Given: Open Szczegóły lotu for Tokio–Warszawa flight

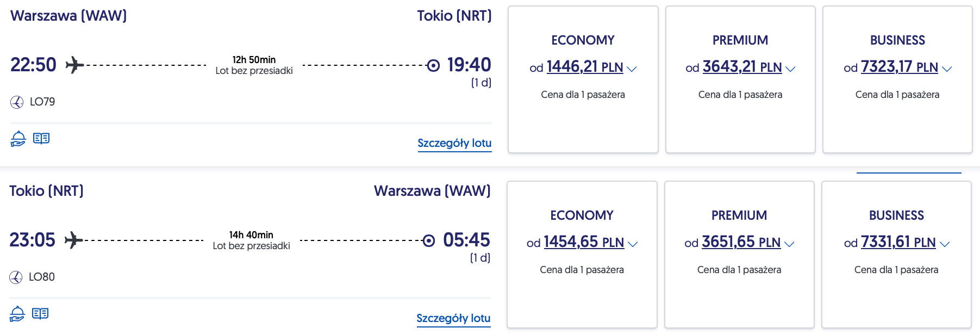Looking at the screenshot, I should coord(453,318).
